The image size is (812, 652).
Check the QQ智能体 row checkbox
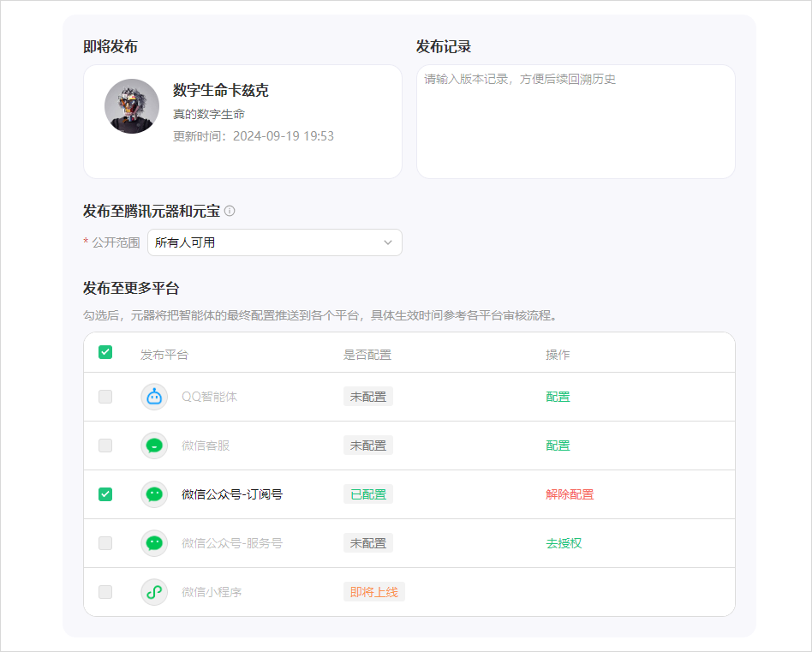click(105, 397)
